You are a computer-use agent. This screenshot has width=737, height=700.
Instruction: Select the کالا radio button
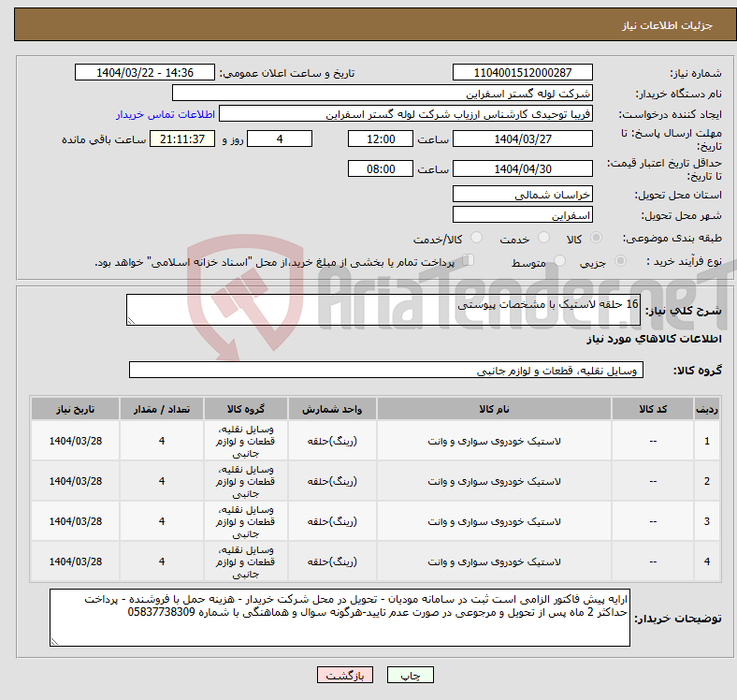click(x=596, y=238)
